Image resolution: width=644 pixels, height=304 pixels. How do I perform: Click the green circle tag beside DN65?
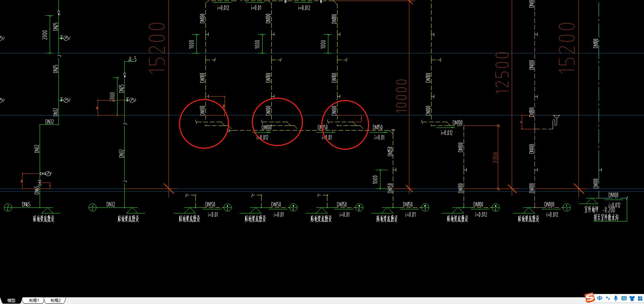[x=8, y=208]
